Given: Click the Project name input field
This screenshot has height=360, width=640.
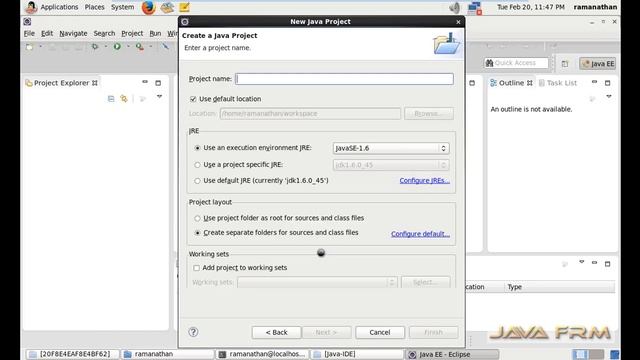Looking at the screenshot, I should coord(344,79).
